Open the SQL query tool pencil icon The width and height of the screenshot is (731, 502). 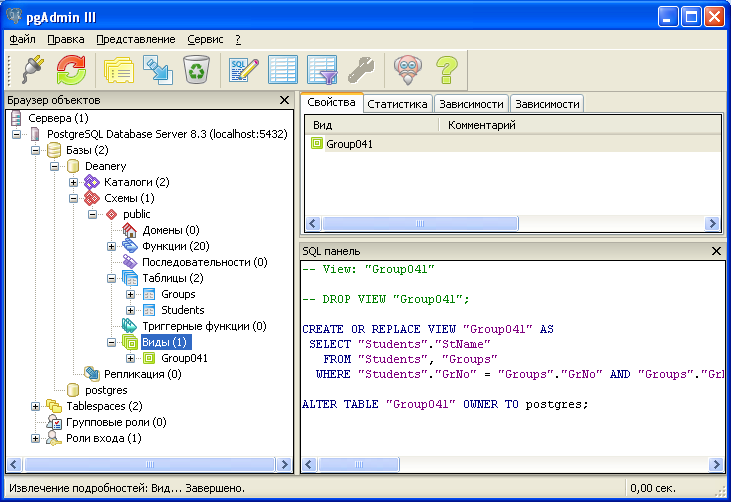[x=244, y=70]
